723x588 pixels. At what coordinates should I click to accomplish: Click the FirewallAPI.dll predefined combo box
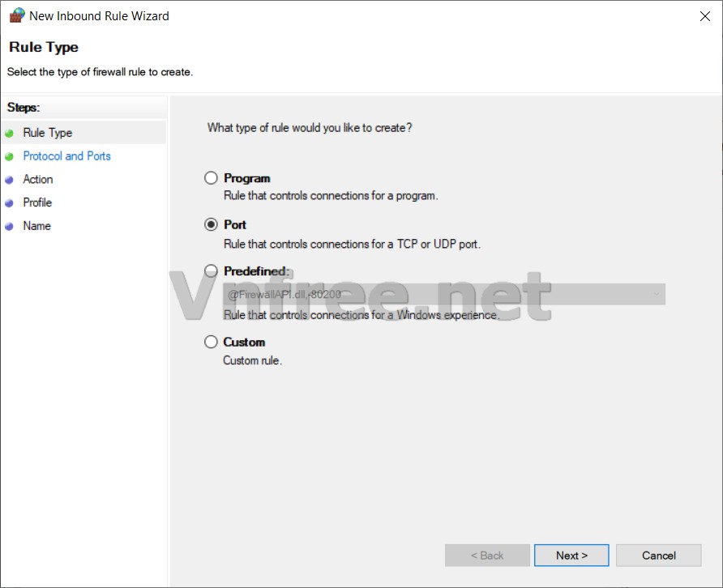pyautogui.click(x=438, y=295)
